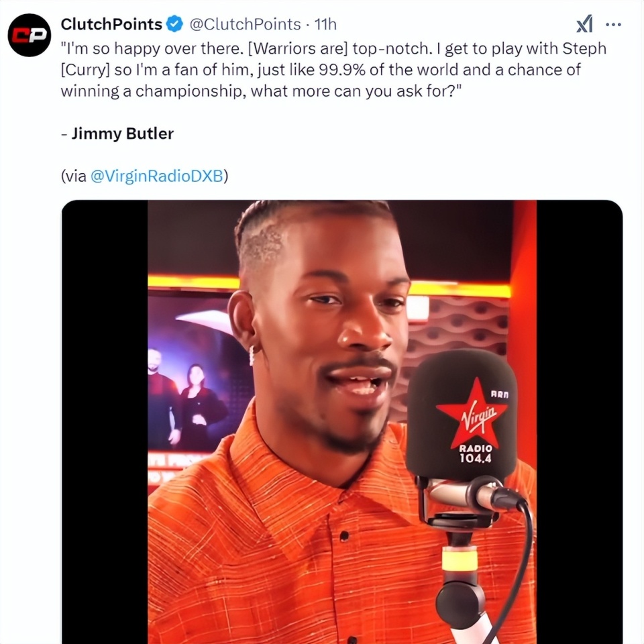Play the embedded Jimmy Butler interview video
The image size is (644, 644).
342,422
